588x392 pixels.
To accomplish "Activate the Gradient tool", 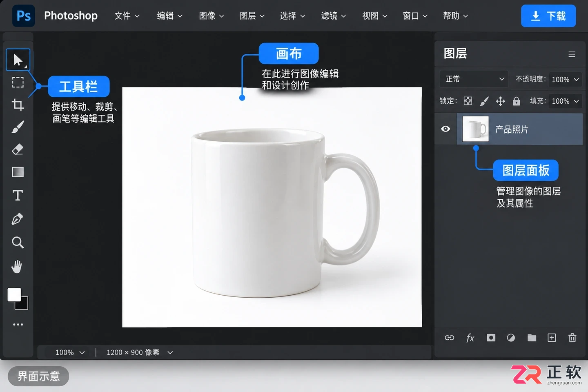I will coord(18,172).
